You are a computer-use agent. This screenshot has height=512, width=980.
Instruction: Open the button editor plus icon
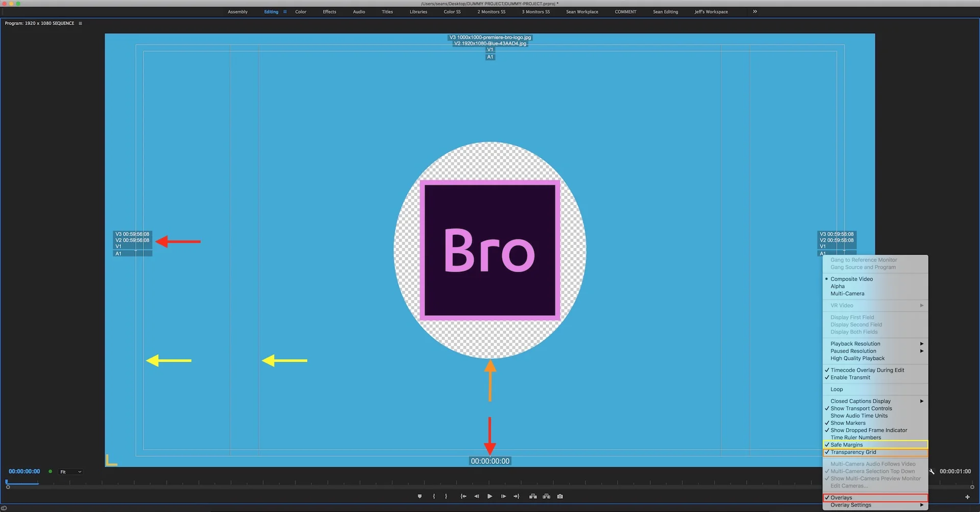coord(967,497)
